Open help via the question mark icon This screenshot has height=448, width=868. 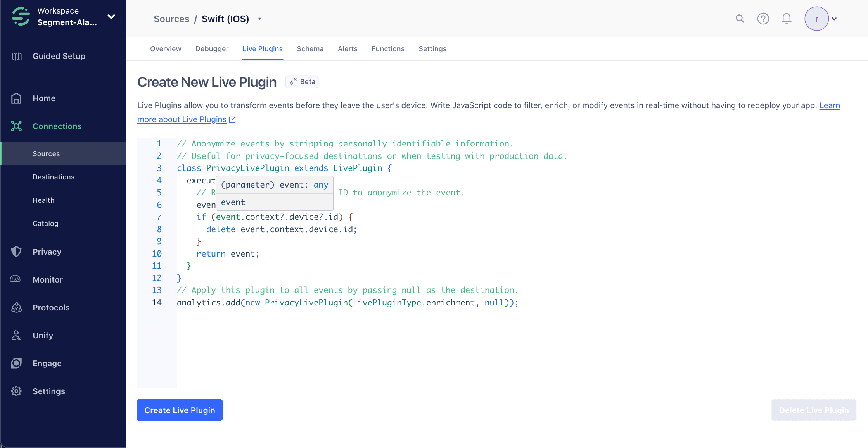tap(763, 18)
